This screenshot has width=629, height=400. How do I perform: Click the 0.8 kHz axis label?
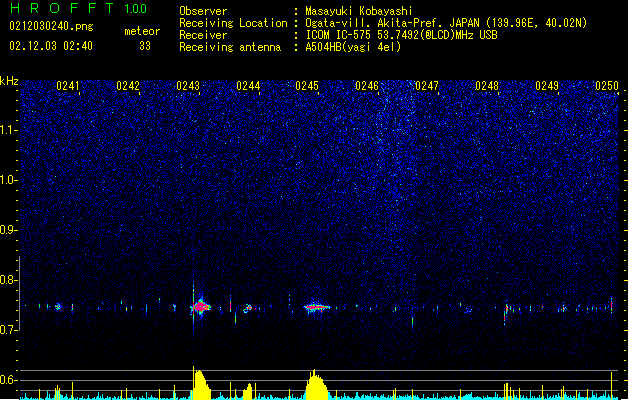(9, 280)
